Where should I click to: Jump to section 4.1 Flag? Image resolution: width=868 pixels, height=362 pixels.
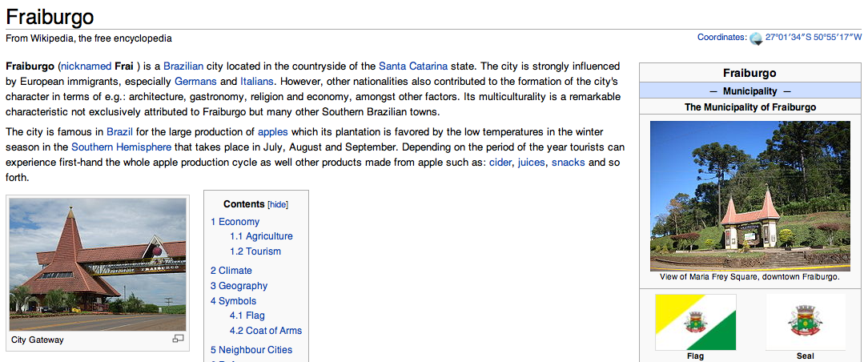click(247, 316)
